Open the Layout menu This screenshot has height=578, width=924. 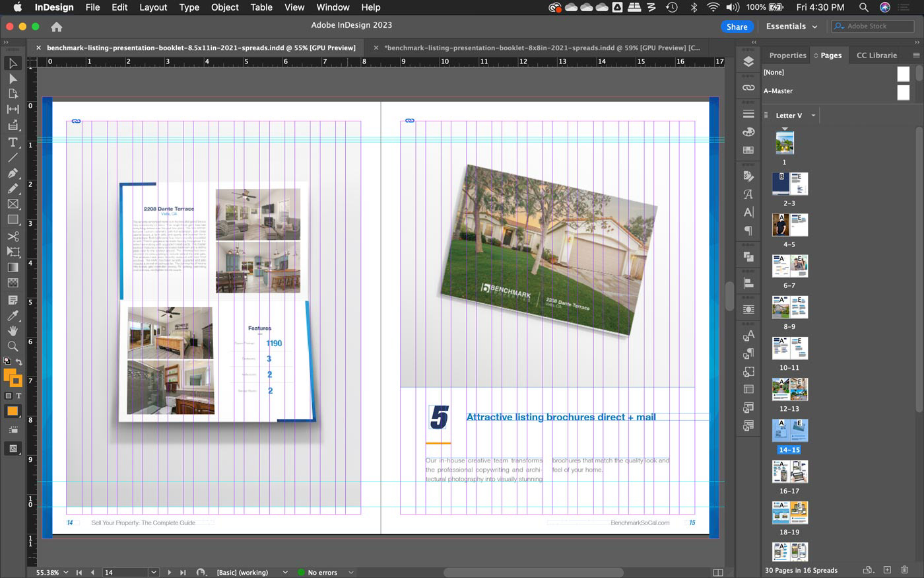click(x=153, y=7)
